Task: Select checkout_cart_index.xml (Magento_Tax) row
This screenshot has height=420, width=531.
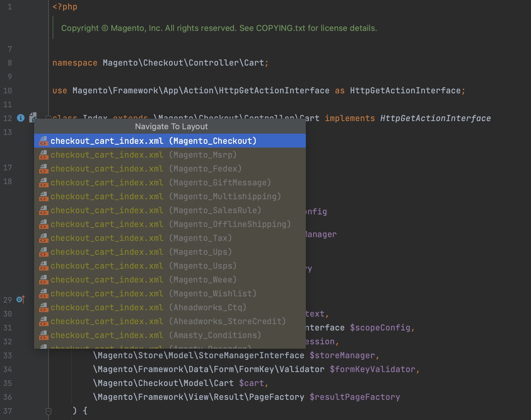Action: 170,238
